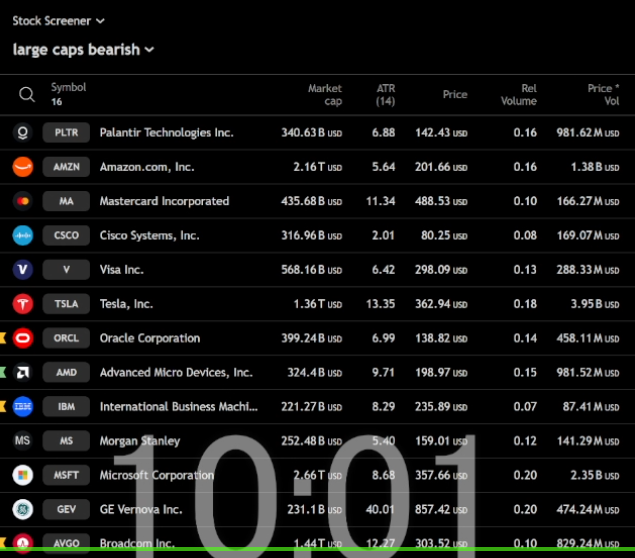Open Palantir Technologies Inc. name
Screen dimensions: 635x558
[x=166, y=133]
